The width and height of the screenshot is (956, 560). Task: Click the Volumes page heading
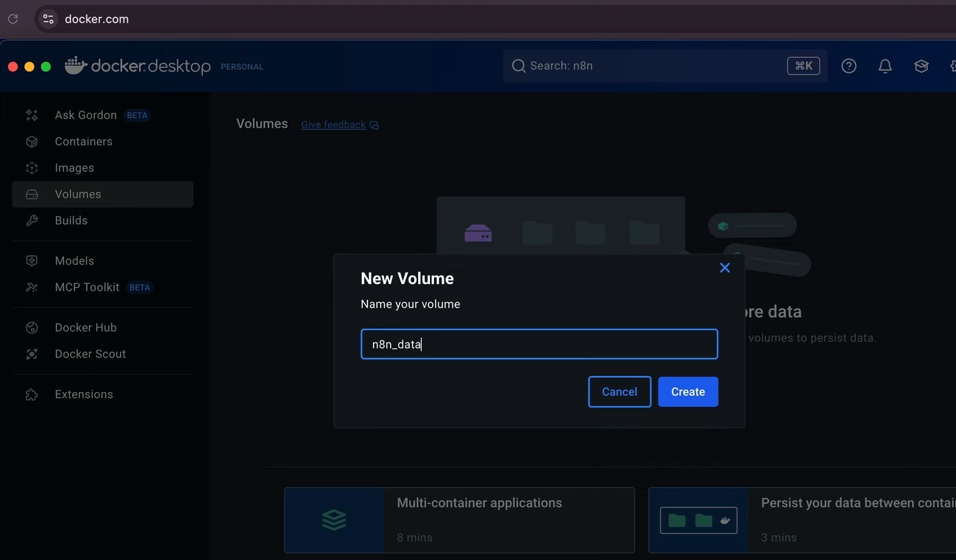click(x=262, y=124)
